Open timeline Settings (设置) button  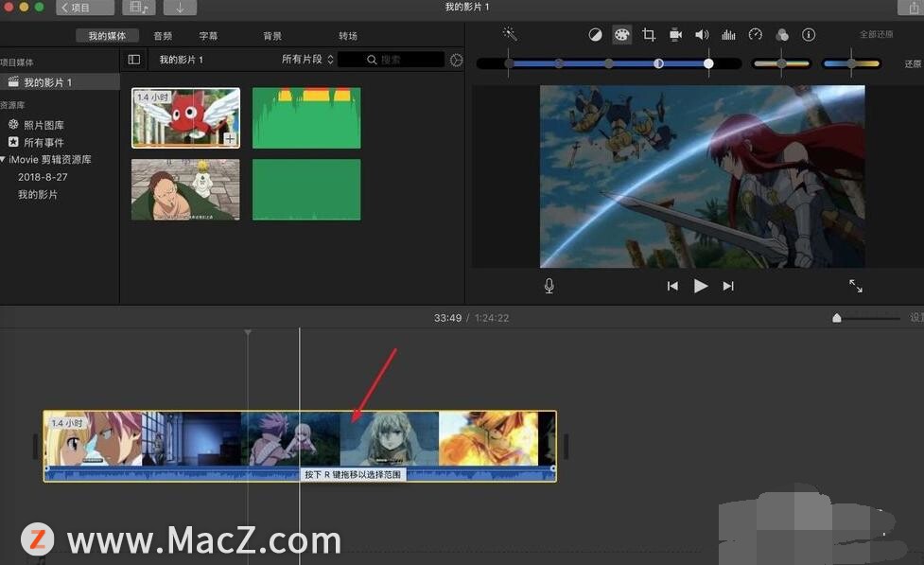point(916,317)
